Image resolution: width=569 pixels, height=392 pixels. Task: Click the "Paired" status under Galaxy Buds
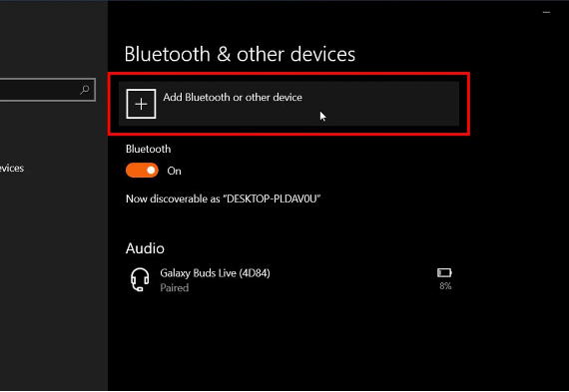point(175,288)
